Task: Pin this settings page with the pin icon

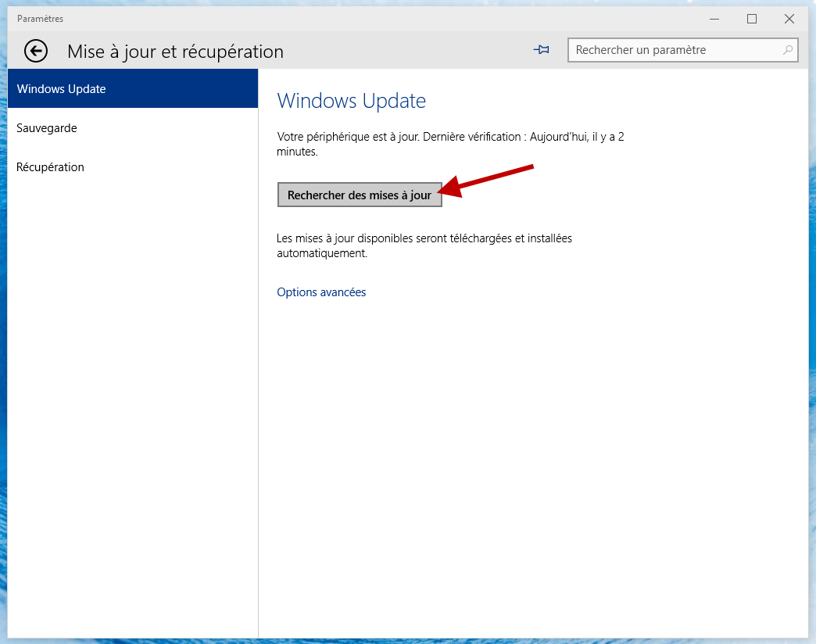Action: coord(541,50)
